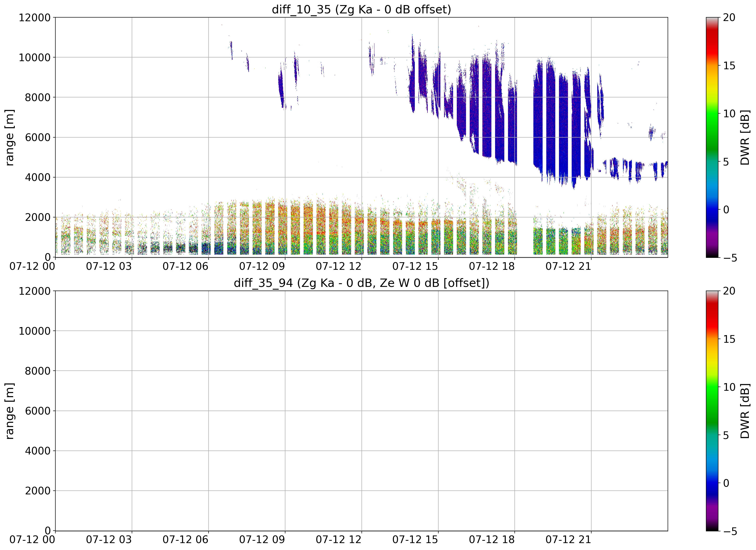This screenshot has width=756, height=550.
Task: Click the 6000 range tick on the bottom plot
Action: click(38, 411)
